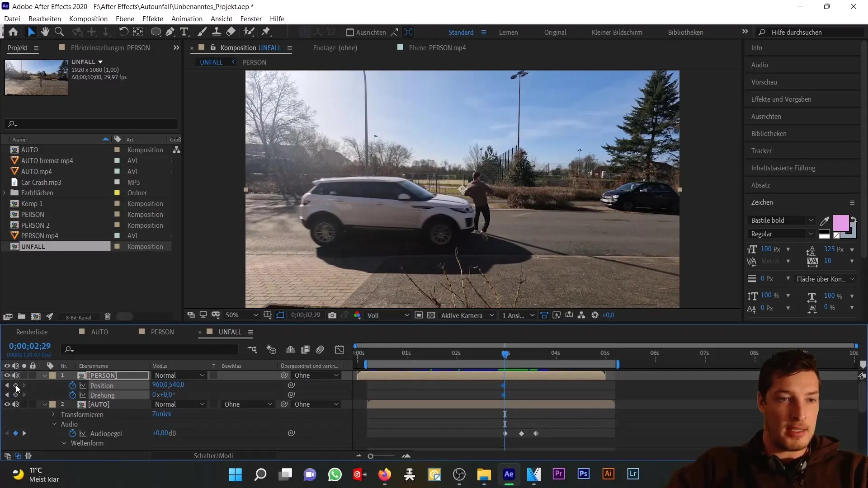The image size is (868, 488).
Task: Open the Komposition menu
Action: (88, 19)
